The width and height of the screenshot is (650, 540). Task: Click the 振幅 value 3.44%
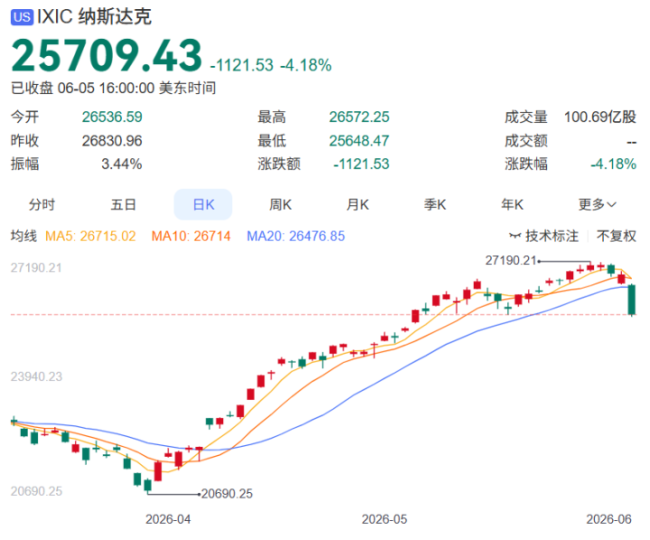click(x=121, y=164)
